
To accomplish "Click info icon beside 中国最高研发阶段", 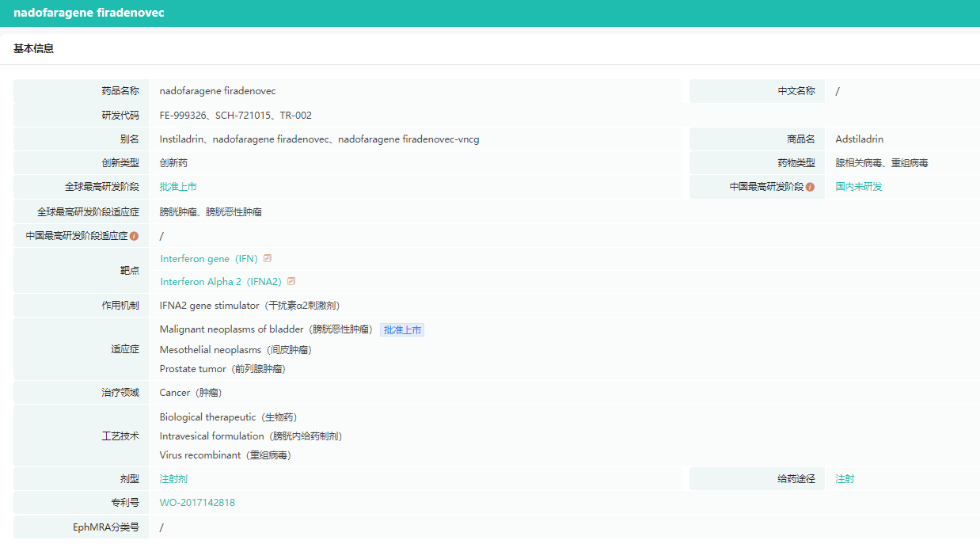I will click(x=810, y=188).
